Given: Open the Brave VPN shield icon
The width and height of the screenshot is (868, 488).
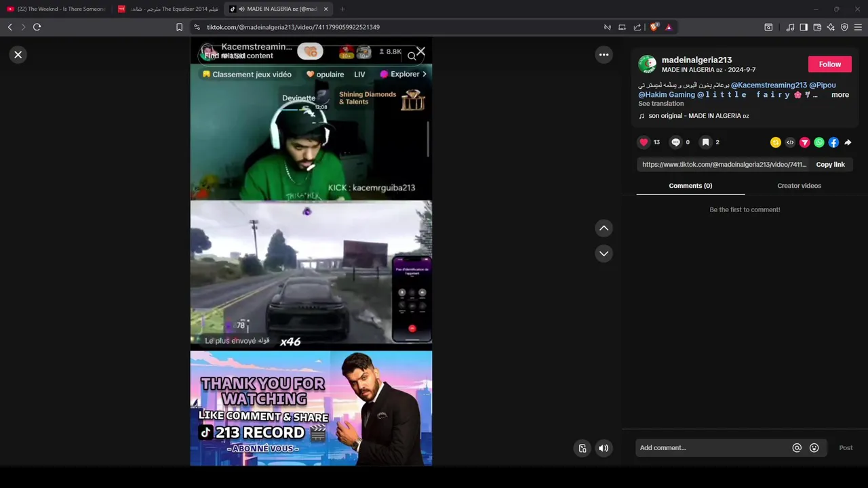Looking at the screenshot, I should pyautogui.click(x=844, y=27).
